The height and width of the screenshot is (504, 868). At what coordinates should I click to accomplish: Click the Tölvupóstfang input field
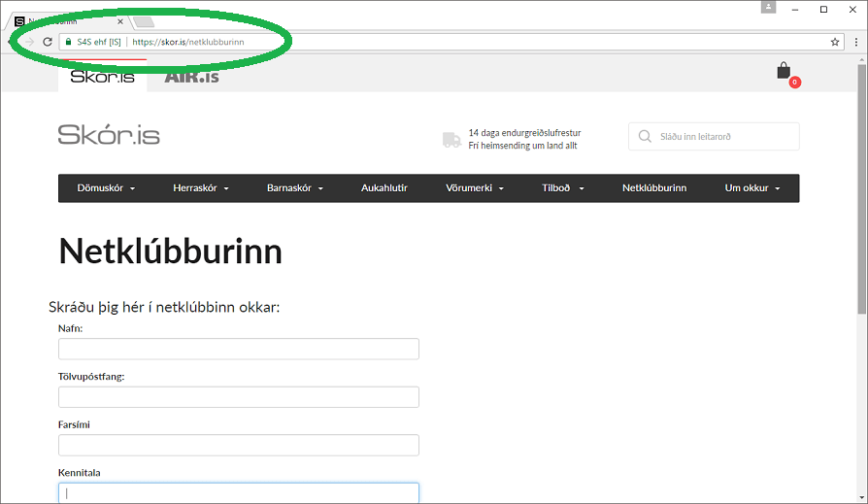[239, 397]
